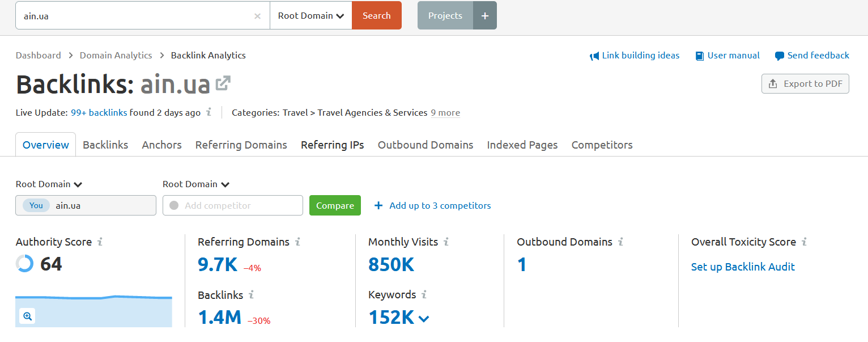Expand the 9 more categories link
The image size is (868, 342).
pos(445,112)
